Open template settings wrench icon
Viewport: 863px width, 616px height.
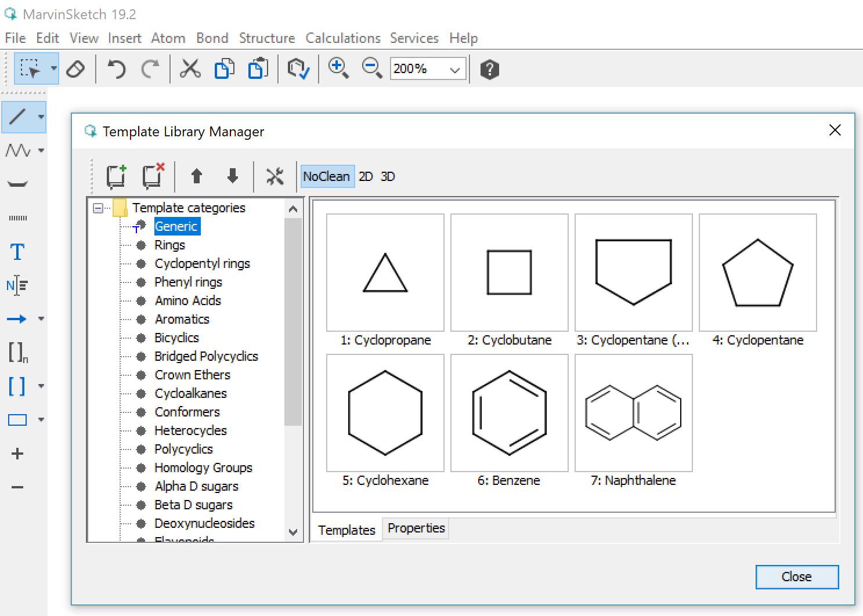[x=275, y=176]
